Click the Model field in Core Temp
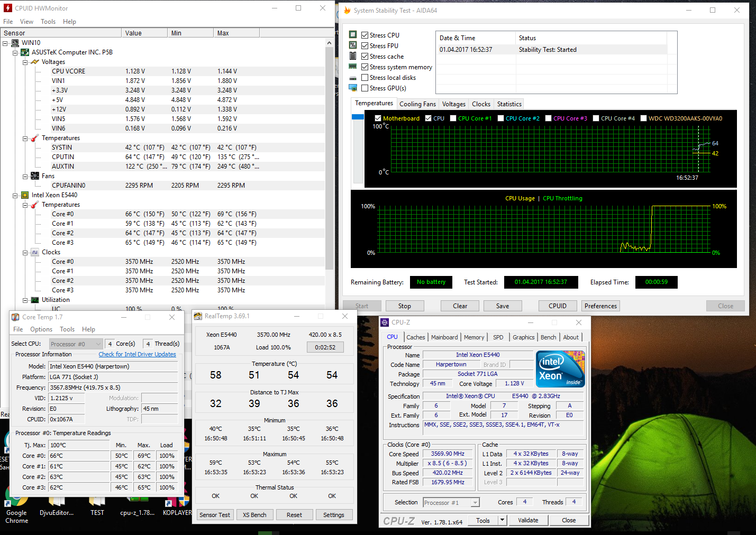 tap(113, 366)
